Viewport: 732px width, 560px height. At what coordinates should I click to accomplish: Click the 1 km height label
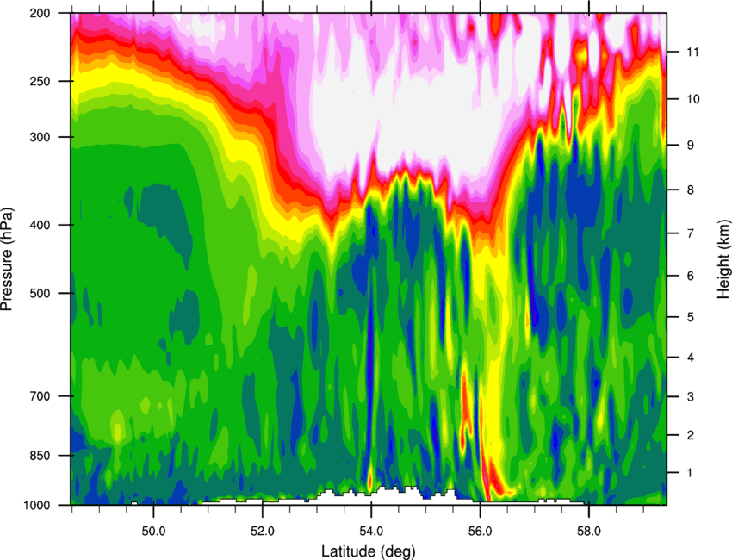[691, 473]
